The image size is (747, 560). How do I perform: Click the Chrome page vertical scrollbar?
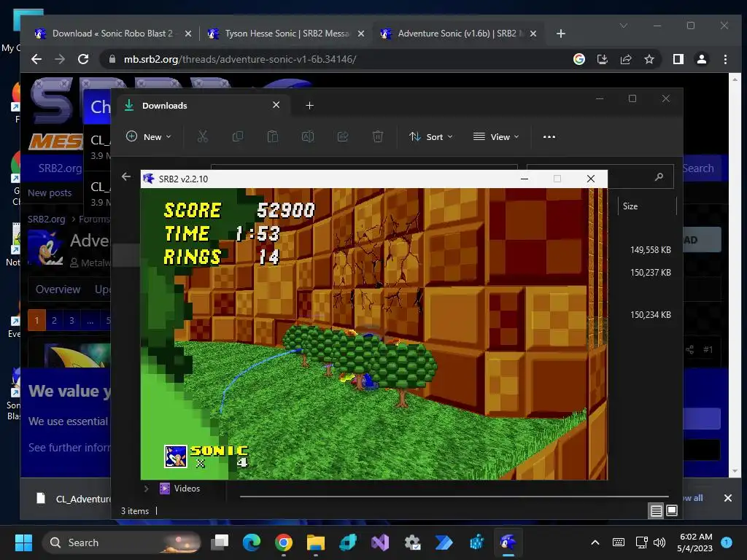click(x=735, y=275)
